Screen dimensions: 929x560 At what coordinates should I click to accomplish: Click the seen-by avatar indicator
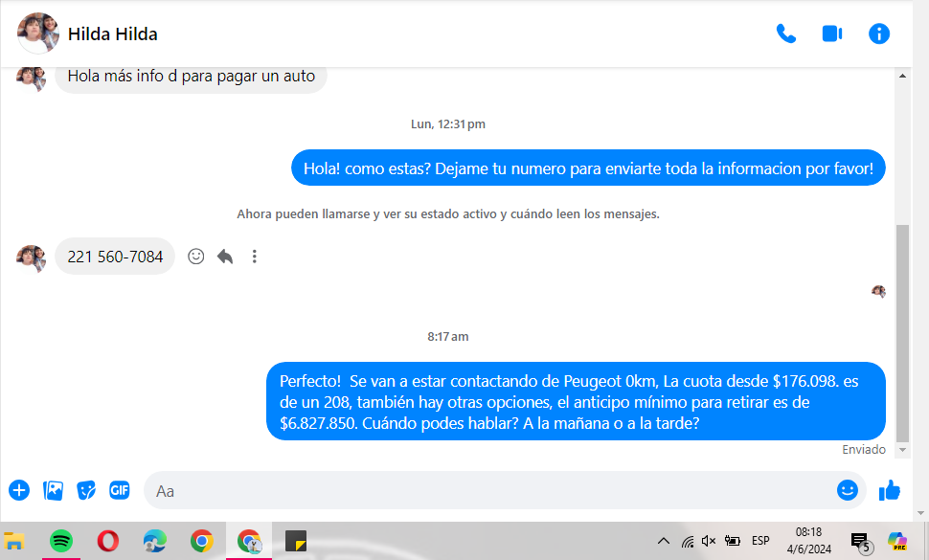point(878,291)
